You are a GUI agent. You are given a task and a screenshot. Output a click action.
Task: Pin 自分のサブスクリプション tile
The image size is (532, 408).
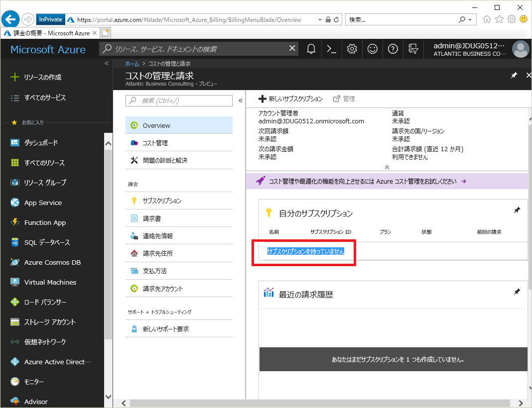click(x=517, y=210)
